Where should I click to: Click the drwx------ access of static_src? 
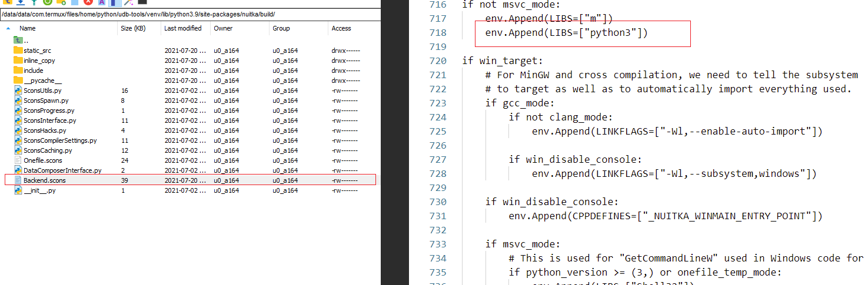[345, 51]
